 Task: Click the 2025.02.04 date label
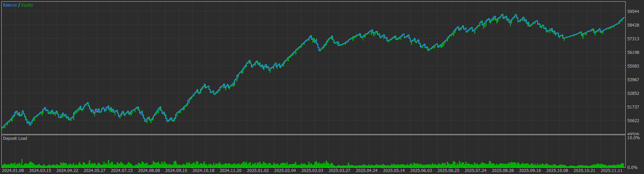click(x=285, y=171)
